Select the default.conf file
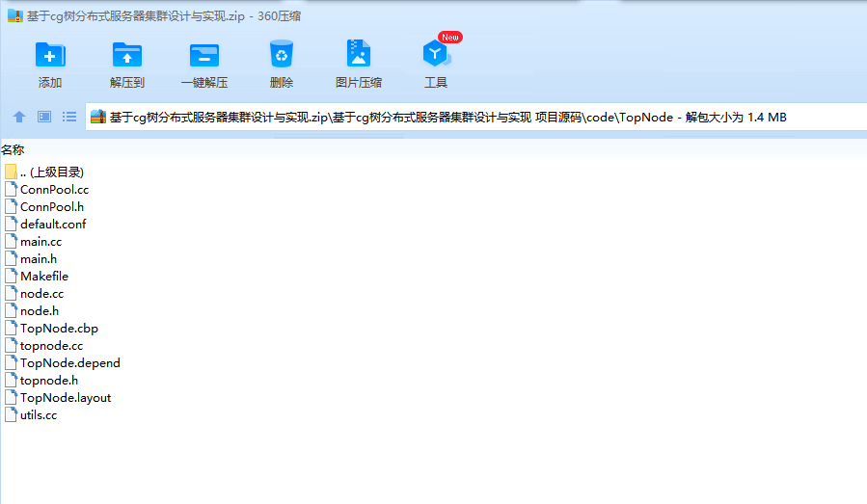Screen dimensions: 867x504 coord(53,224)
